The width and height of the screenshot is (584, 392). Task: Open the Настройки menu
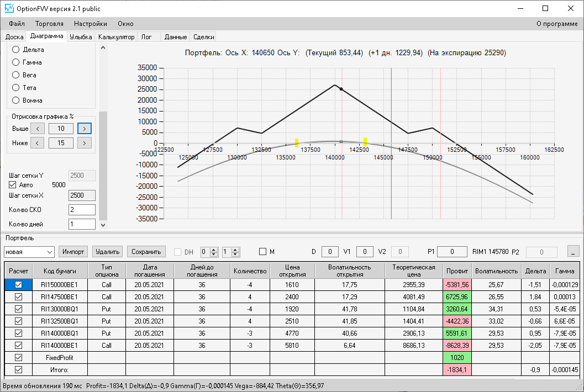click(91, 24)
